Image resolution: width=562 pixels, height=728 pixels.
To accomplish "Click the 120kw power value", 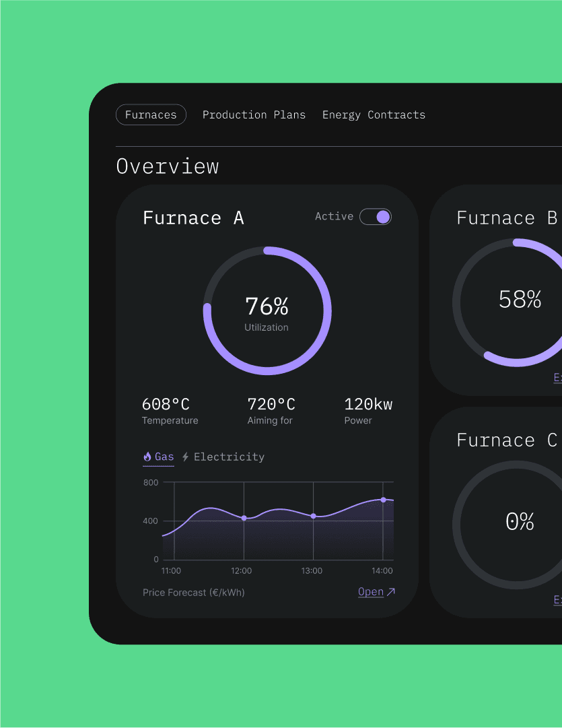I will (368, 404).
